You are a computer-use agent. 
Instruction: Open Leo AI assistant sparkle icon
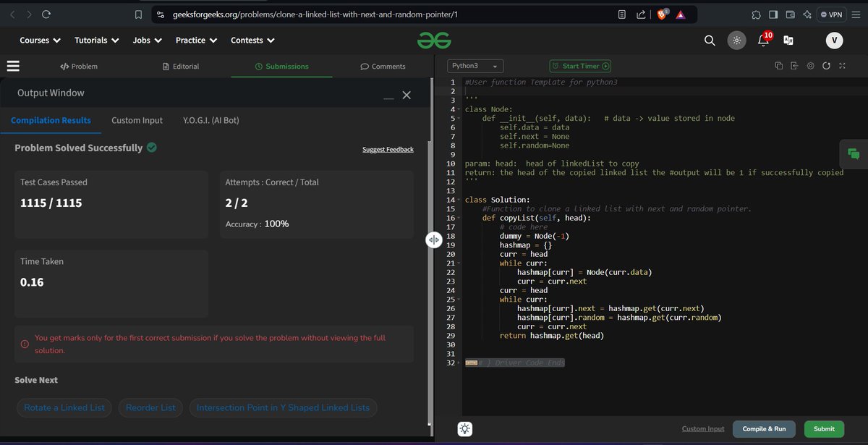click(x=807, y=14)
